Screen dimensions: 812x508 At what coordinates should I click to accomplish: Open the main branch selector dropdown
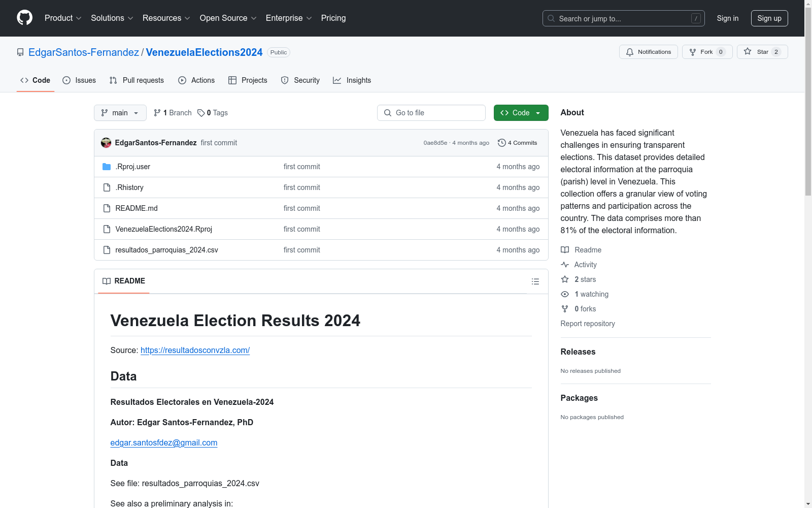pyautogui.click(x=120, y=113)
